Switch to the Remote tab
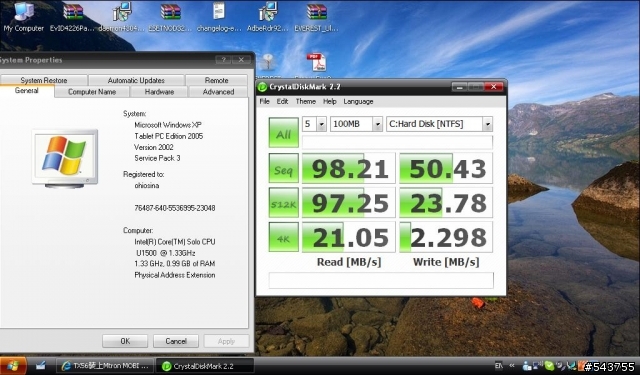This screenshot has width=640, height=375. [x=216, y=80]
